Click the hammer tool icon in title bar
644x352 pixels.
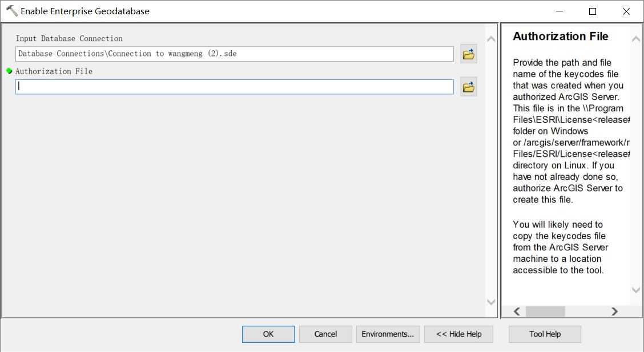pyautogui.click(x=11, y=11)
